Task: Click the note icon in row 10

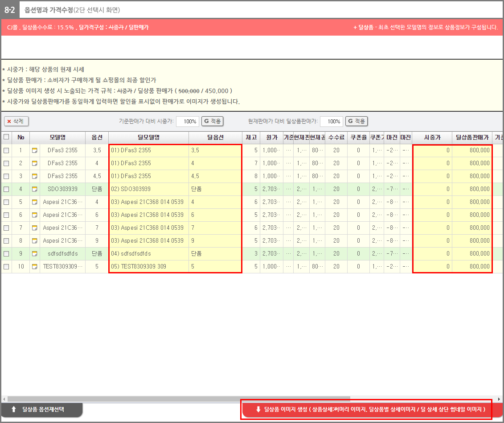Action: (35, 267)
